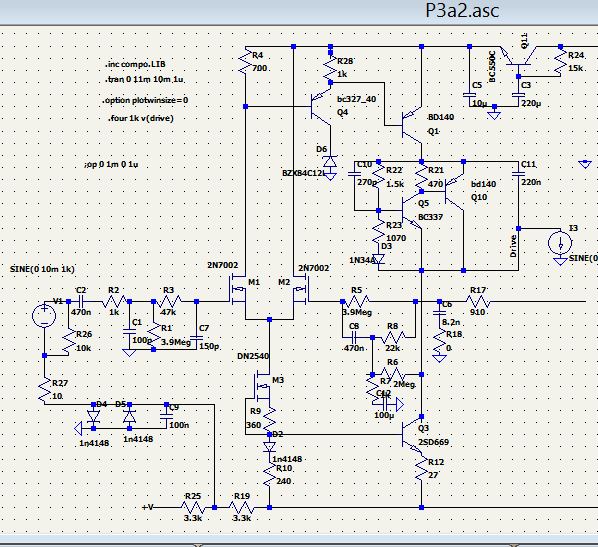
Task: Click transistor Q10 bd140 symbol
Action: click(455, 192)
